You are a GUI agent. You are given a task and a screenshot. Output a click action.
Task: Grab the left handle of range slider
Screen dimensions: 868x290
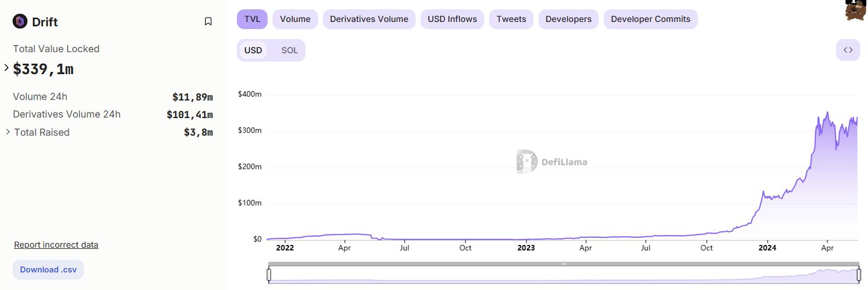pyautogui.click(x=269, y=274)
